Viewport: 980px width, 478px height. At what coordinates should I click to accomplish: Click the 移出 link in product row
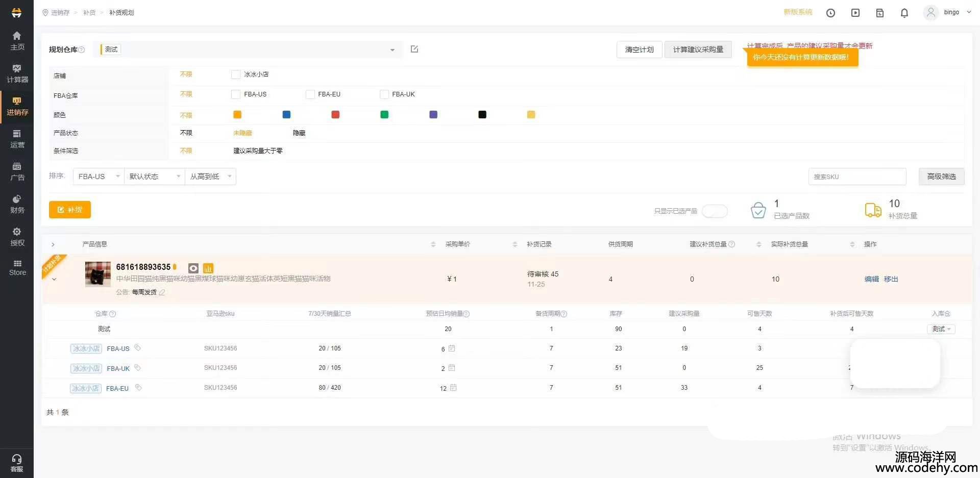(891, 279)
